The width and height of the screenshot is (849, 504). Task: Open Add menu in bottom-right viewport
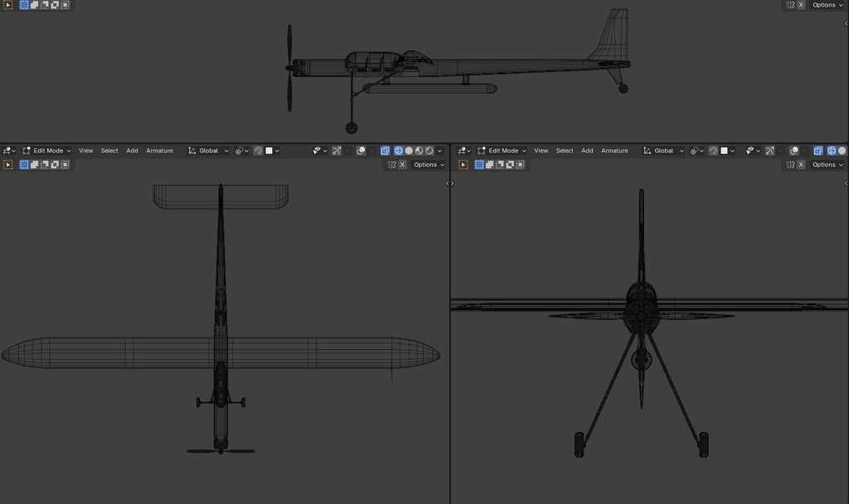588,151
